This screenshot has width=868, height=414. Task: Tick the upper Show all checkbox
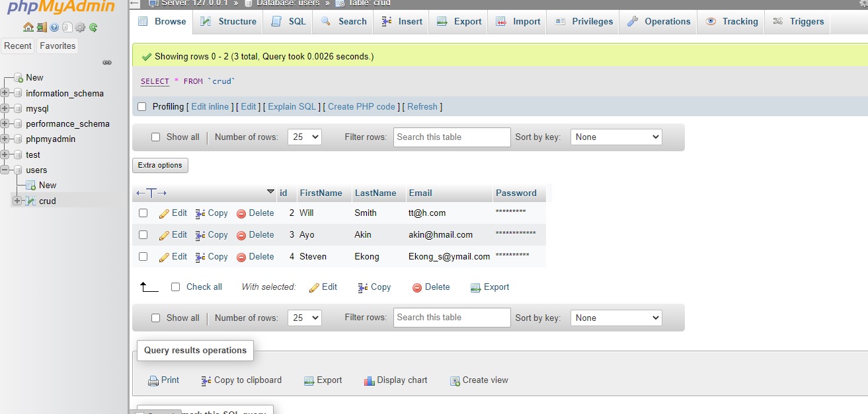(156, 137)
